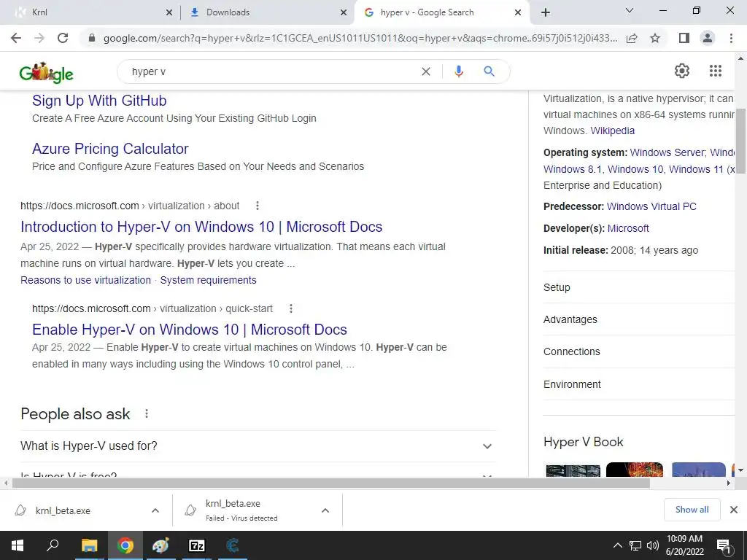Image resolution: width=747 pixels, height=560 pixels.
Task: Share this page icon in address bar
Action: tap(632, 38)
